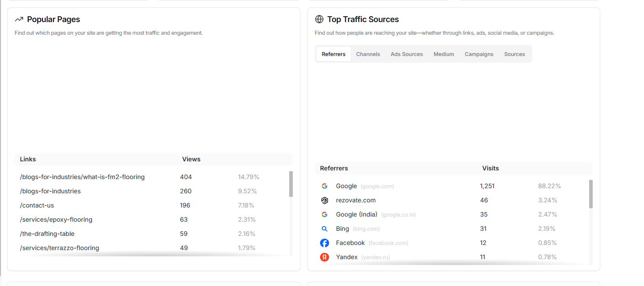The image size is (644, 286).
Task: Open the /contact-us page link
Action: coord(37,206)
